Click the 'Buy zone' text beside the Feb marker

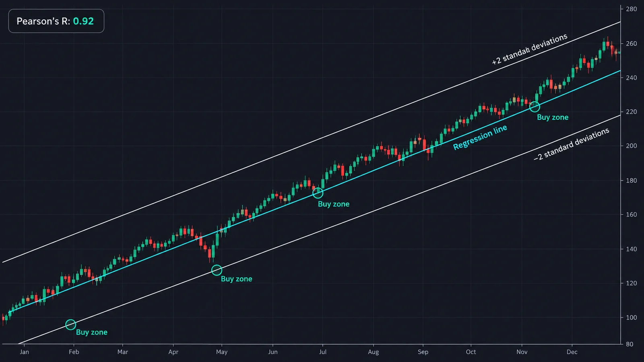(x=92, y=332)
